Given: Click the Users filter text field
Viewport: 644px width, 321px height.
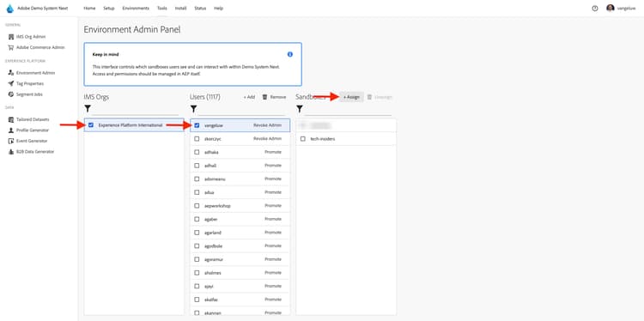Looking at the screenshot, I should tap(241, 109).
